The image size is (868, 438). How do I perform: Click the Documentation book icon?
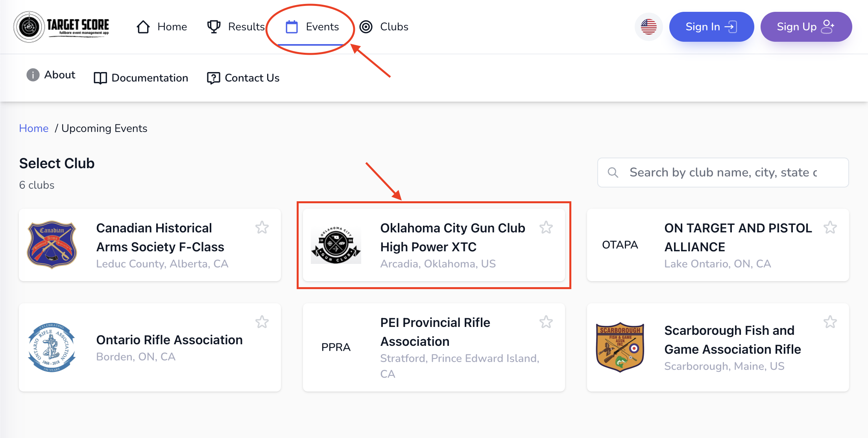100,78
